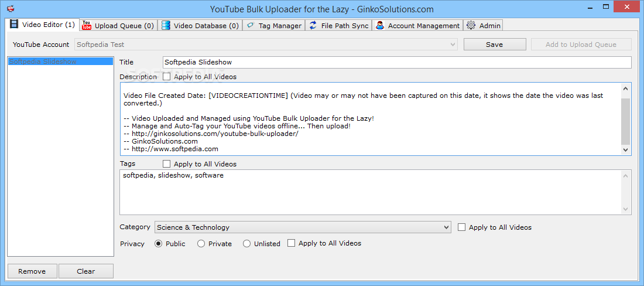The height and width of the screenshot is (286, 644).
Task: Click into the Title input field
Action: pyautogui.click(x=397, y=63)
